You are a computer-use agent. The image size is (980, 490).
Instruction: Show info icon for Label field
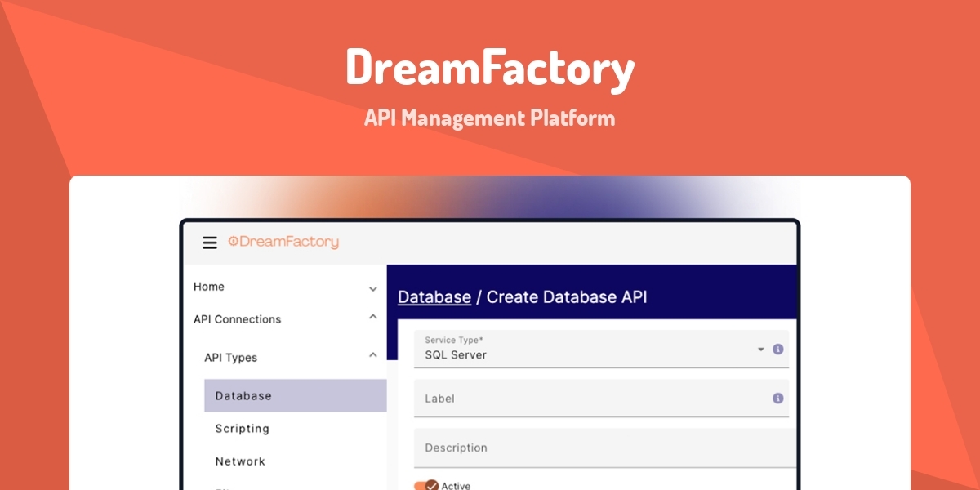777,398
